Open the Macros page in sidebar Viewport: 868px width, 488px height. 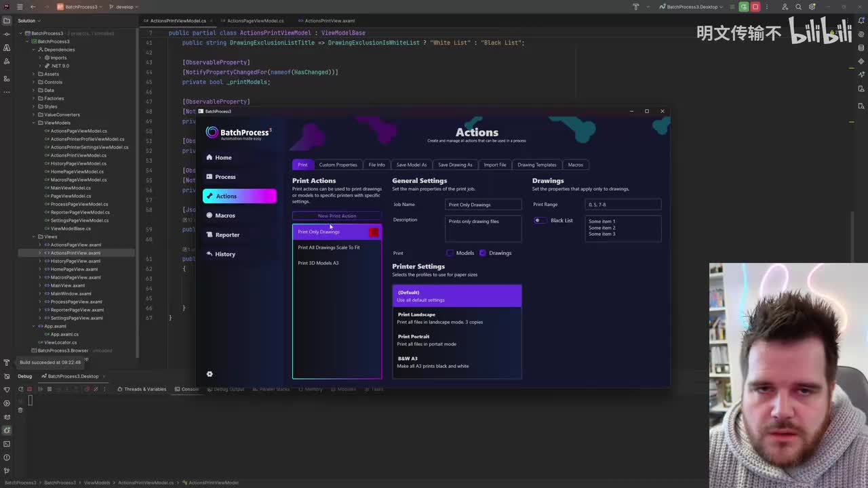tap(239, 216)
